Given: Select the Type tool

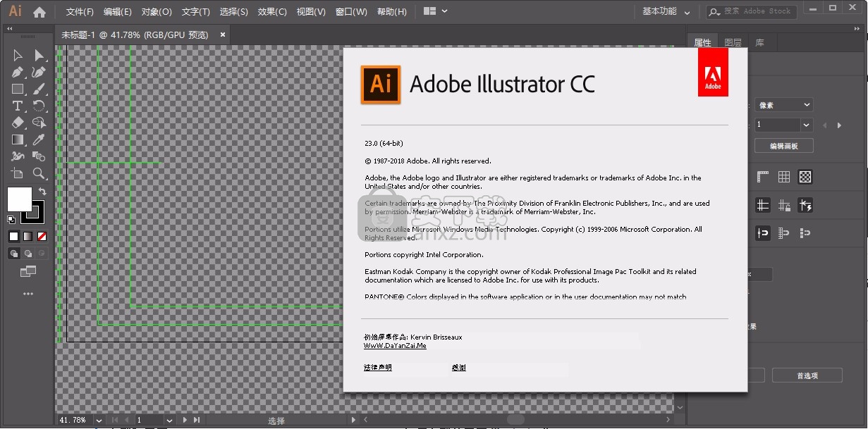Looking at the screenshot, I should coord(18,106).
